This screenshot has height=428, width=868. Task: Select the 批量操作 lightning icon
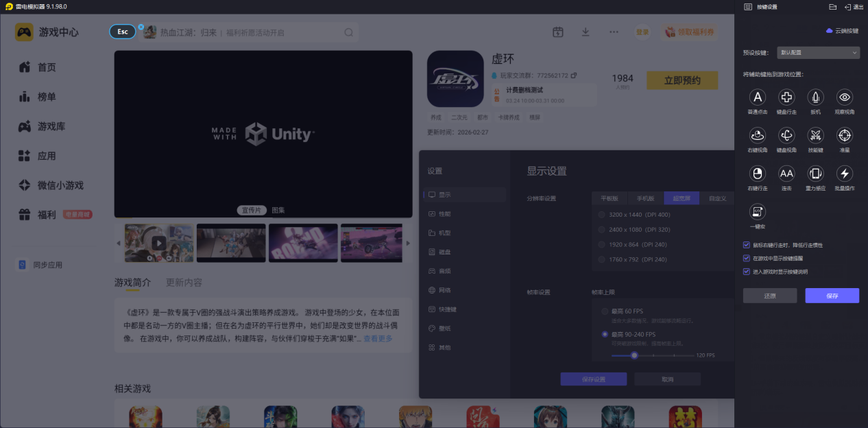[x=845, y=174]
